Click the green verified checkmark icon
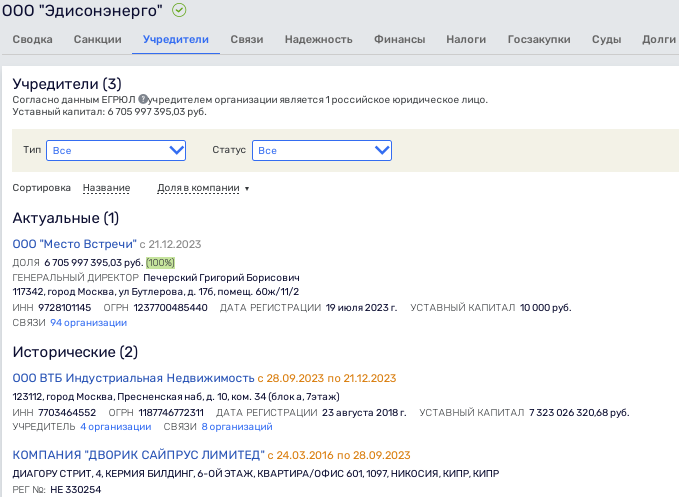 tap(179, 10)
